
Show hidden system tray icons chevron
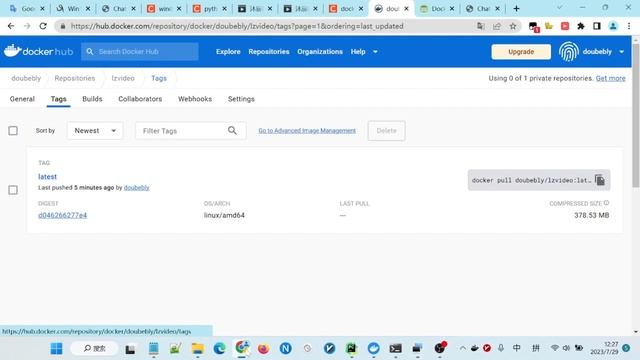click(x=462, y=348)
